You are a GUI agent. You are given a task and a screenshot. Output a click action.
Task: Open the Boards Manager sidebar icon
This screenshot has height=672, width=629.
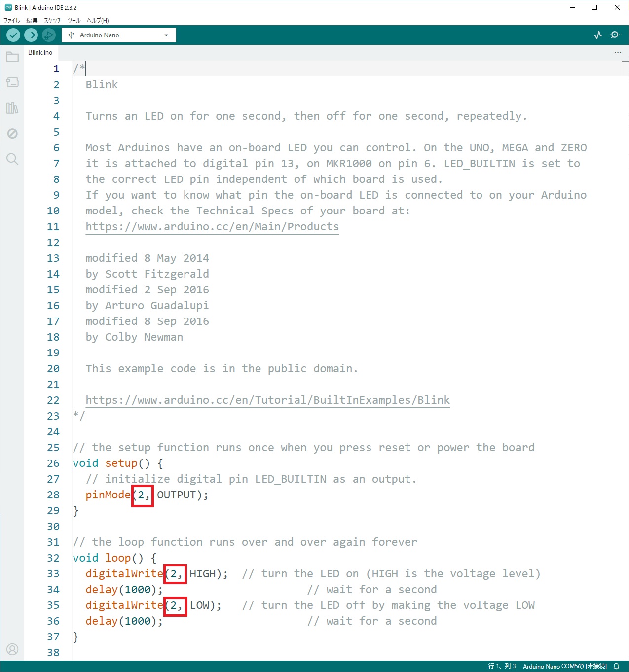(12, 82)
